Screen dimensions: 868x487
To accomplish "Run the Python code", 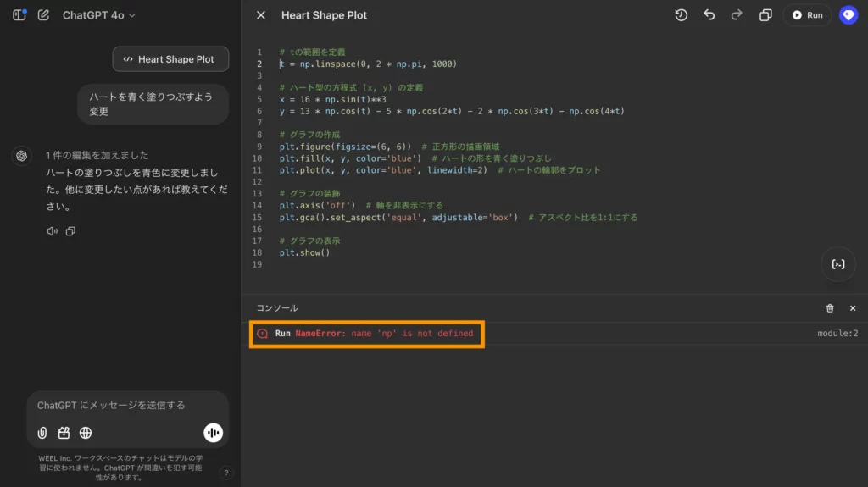I will pyautogui.click(x=807, y=15).
